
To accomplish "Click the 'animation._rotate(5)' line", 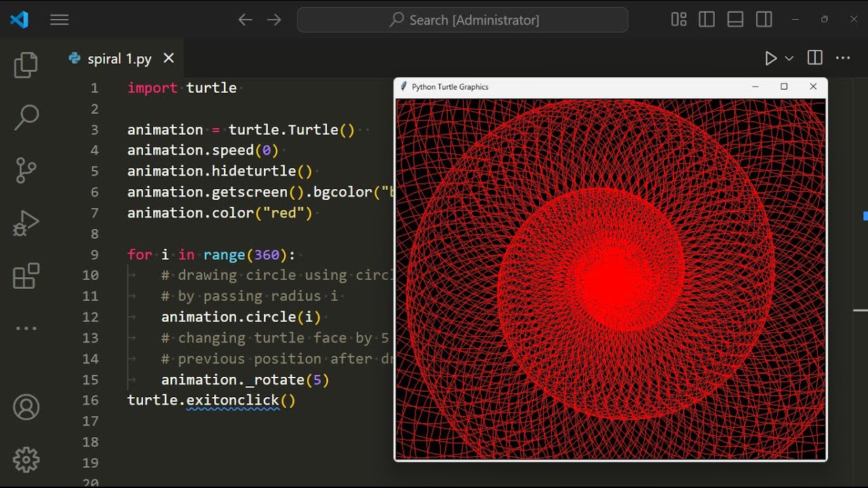I will tap(245, 380).
